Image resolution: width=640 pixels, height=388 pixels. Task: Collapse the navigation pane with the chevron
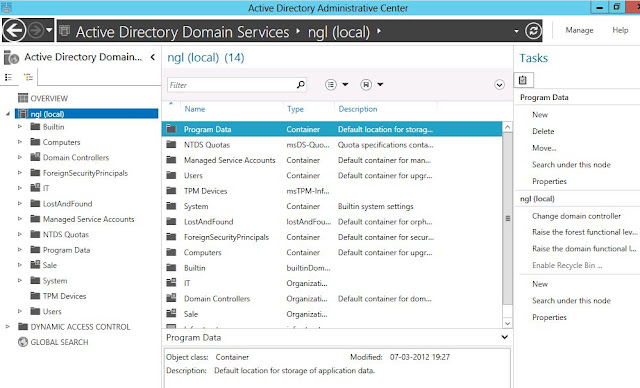point(153,57)
